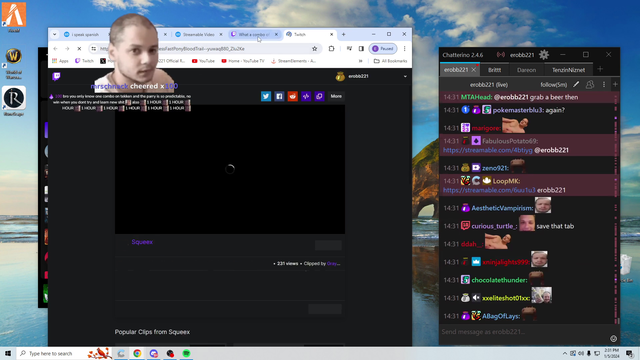
Task: Open the YouTube bookmark
Action: pos(203,61)
